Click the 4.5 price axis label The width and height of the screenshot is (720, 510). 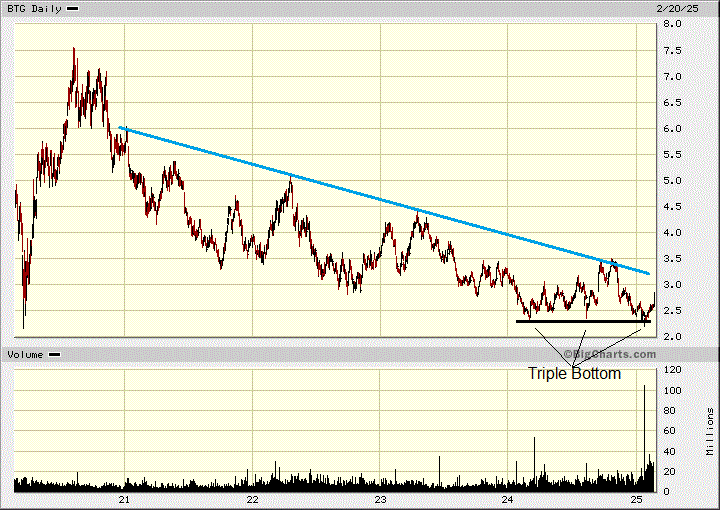click(x=673, y=207)
